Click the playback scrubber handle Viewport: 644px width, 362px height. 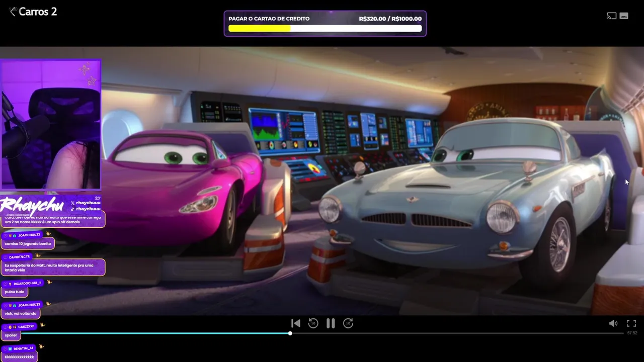click(x=290, y=333)
